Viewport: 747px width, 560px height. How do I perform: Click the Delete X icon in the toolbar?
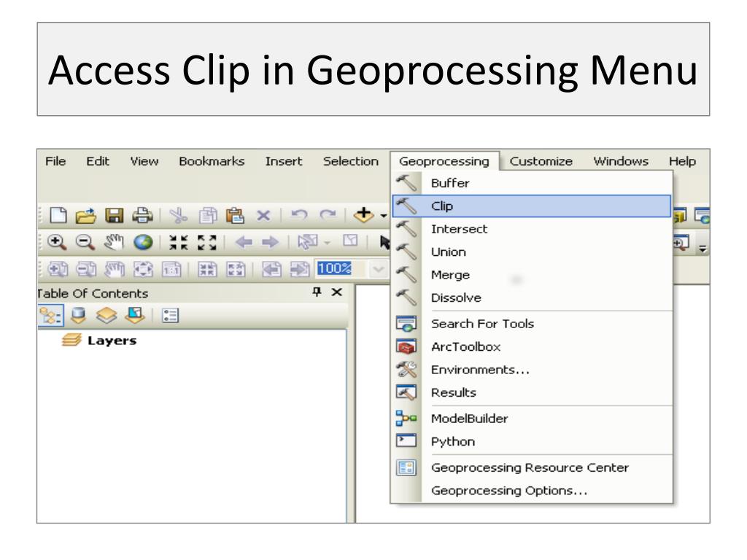click(x=263, y=216)
